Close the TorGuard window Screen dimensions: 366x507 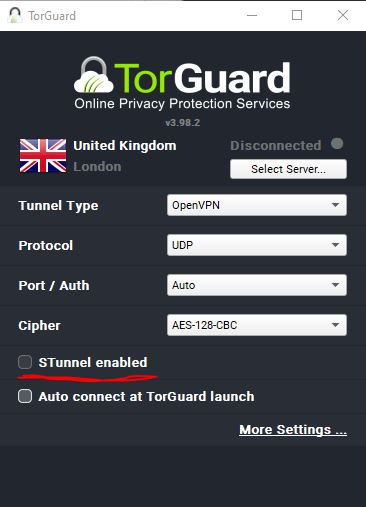343,15
